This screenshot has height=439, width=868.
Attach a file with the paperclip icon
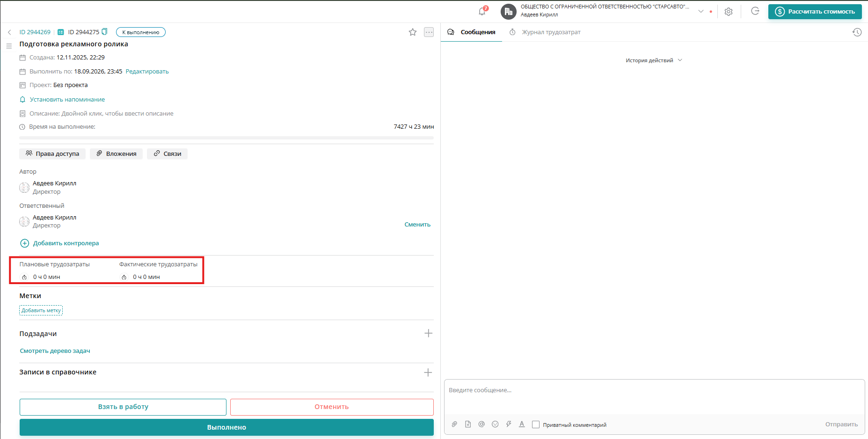454,424
